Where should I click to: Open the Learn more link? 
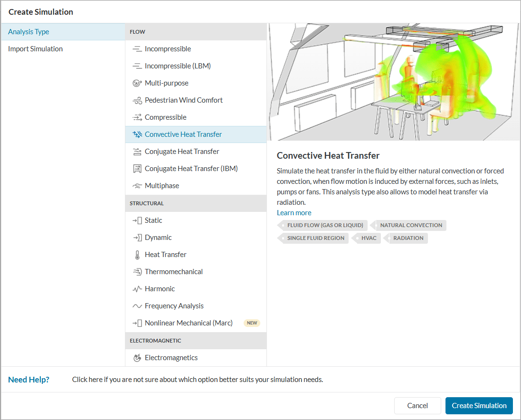point(294,213)
